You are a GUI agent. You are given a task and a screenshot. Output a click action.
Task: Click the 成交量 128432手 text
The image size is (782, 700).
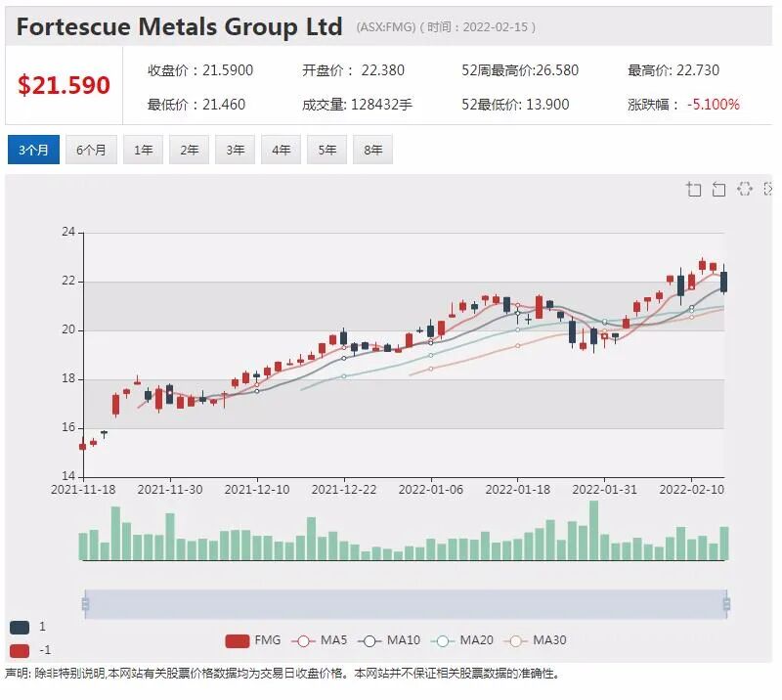(x=357, y=105)
